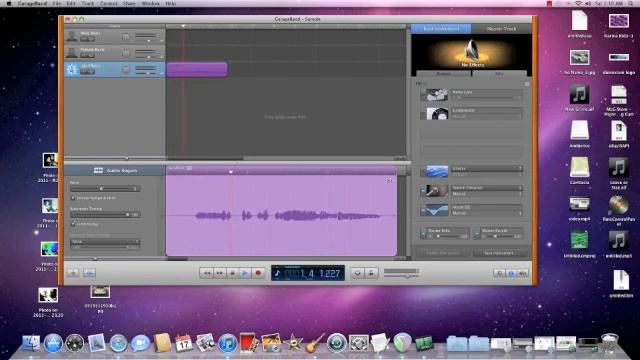
Task: Click the red record button
Action: tap(258, 273)
